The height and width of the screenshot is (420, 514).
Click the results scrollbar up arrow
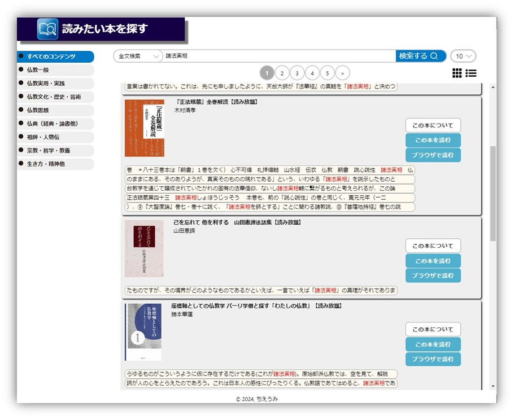[x=493, y=87]
